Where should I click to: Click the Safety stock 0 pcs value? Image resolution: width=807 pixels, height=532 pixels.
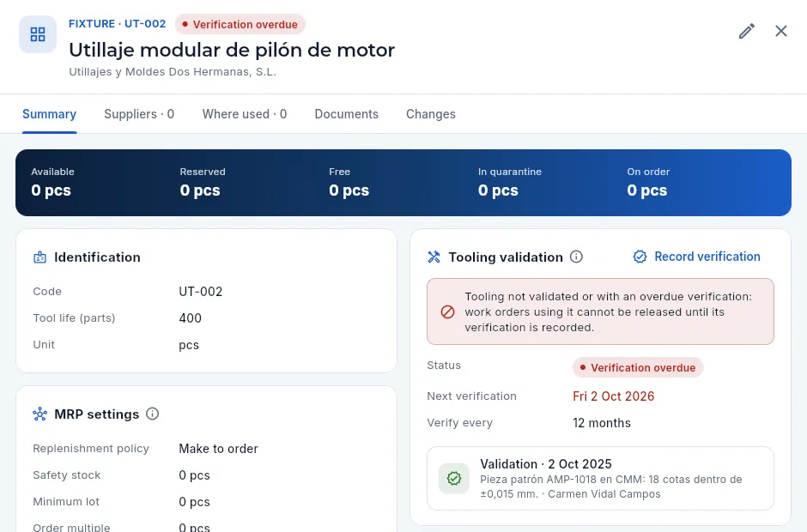[195, 475]
